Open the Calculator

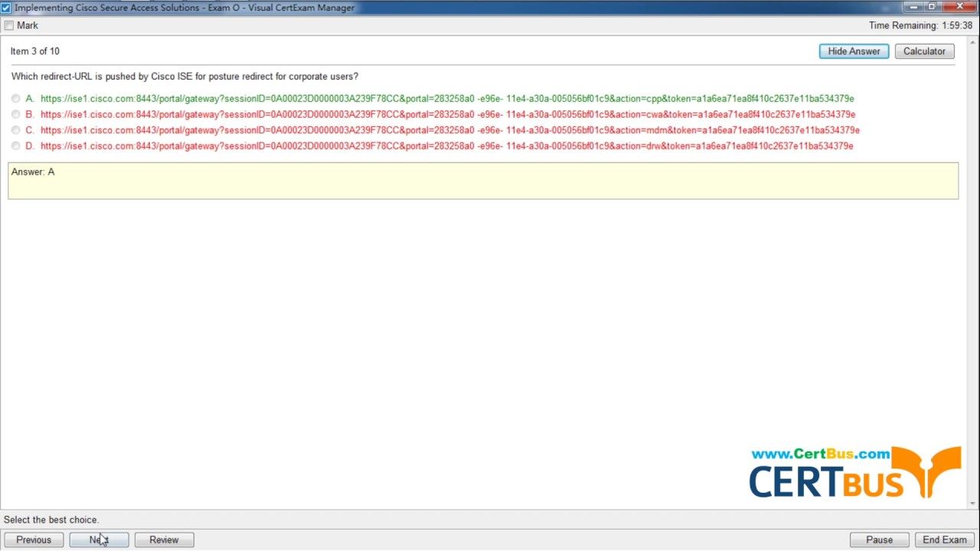tap(924, 51)
